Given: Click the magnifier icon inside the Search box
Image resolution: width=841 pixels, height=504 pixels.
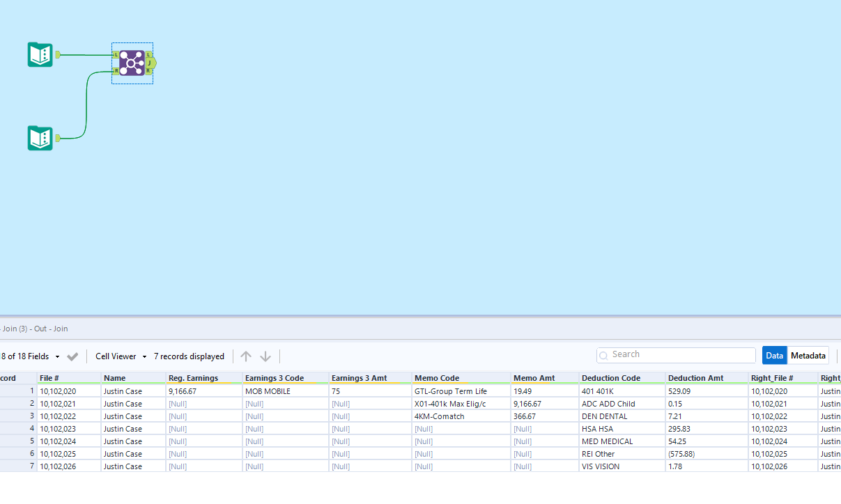Looking at the screenshot, I should click(603, 355).
